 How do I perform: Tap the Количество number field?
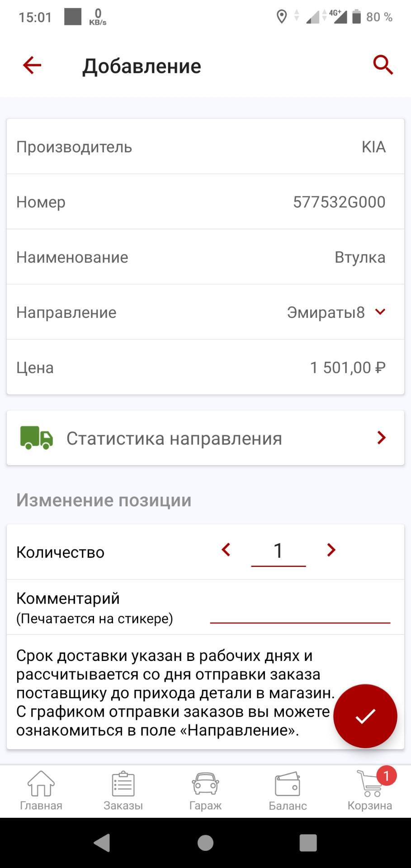click(x=278, y=552)
